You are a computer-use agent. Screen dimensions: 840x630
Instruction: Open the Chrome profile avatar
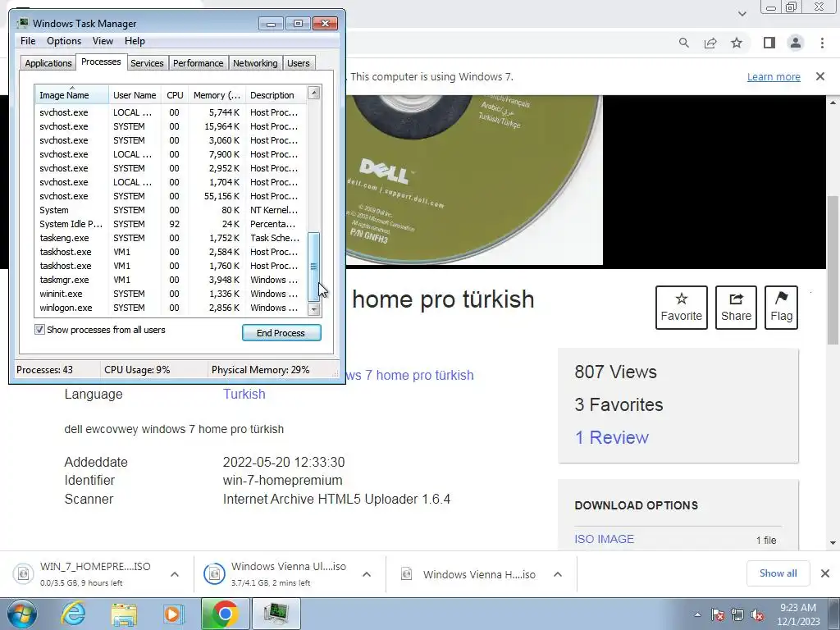click(x=796, y=43)
